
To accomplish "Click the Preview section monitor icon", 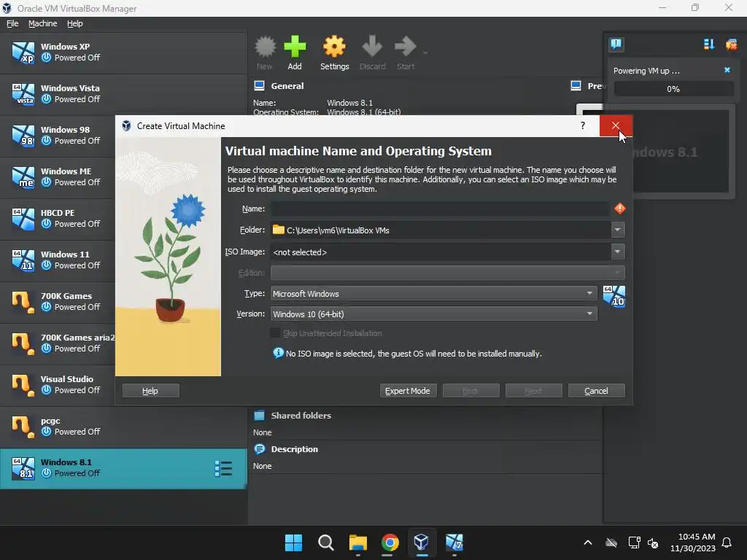I will tap(576, 86).
